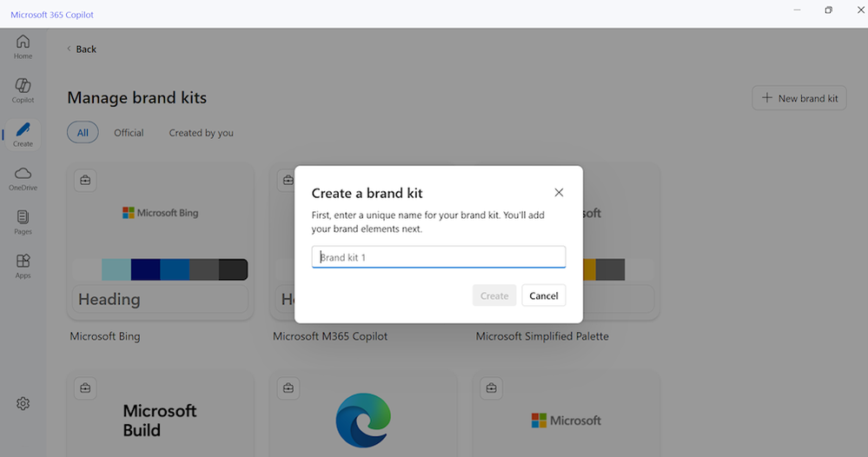Select medium blue swatch in Bing kit
Viewport: 868px width, 457px height.
coord(175,269)
